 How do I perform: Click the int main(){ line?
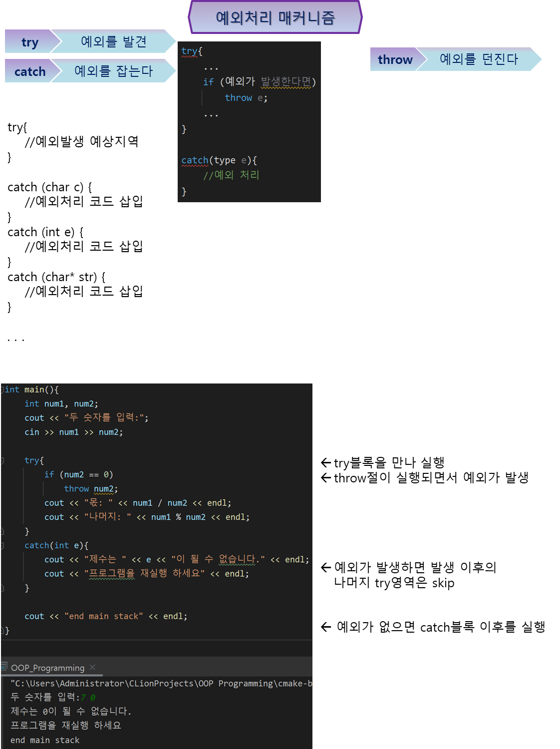coord(32,389)
